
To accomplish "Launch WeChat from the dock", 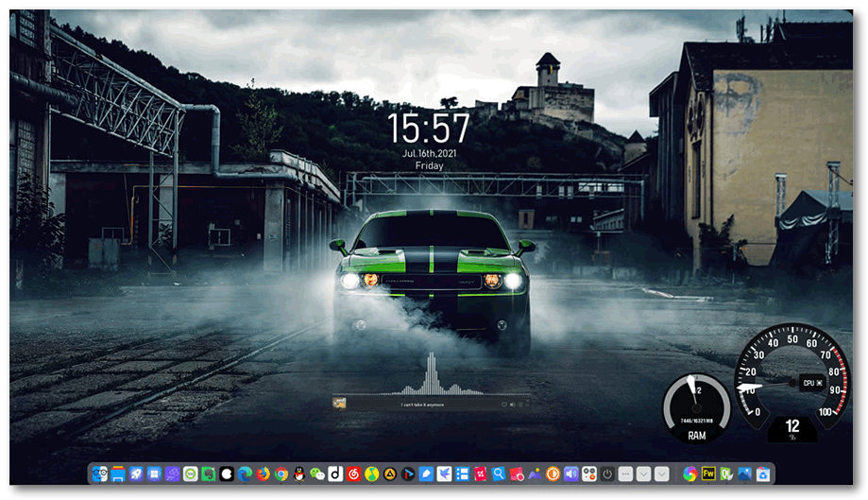I will click(317, 474).
